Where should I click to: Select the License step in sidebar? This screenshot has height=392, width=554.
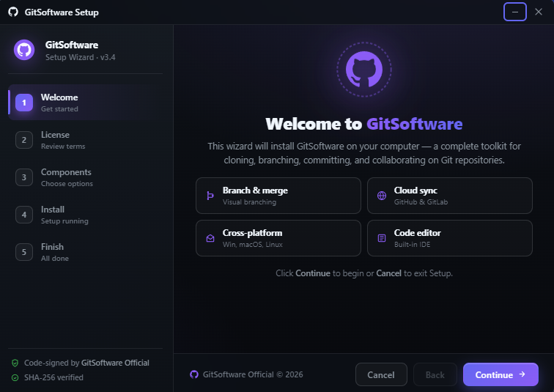(x=85, y=140)
